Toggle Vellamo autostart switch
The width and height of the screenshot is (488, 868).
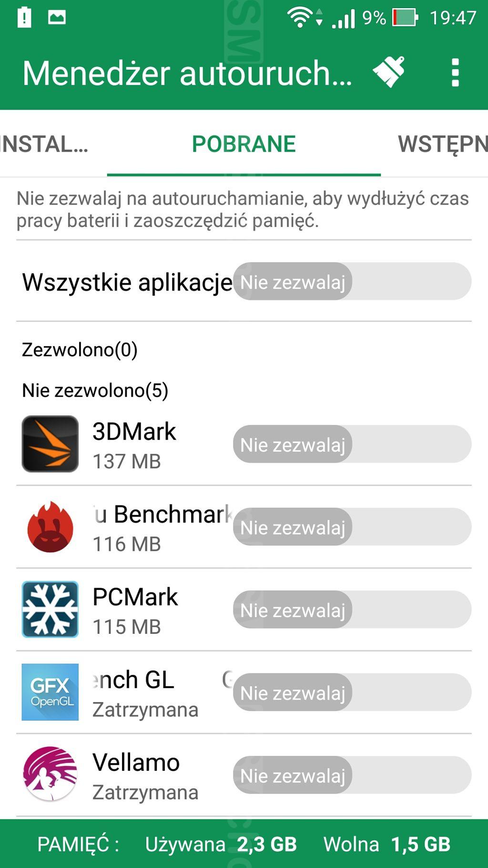point(352,775)
